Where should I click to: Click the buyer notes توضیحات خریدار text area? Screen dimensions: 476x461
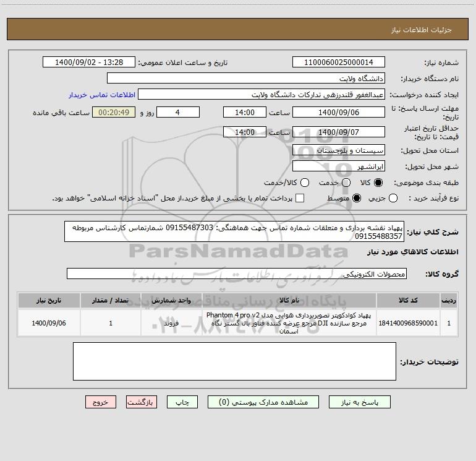click(234, 361)
